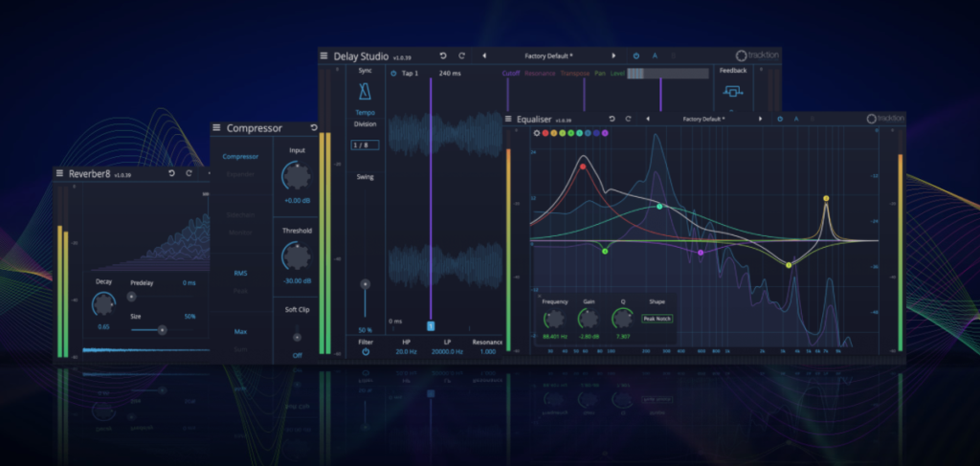Select Tempo sync mode in Delay Studio
This screenshot has height=466, width=980.
[x=365, y=113]
